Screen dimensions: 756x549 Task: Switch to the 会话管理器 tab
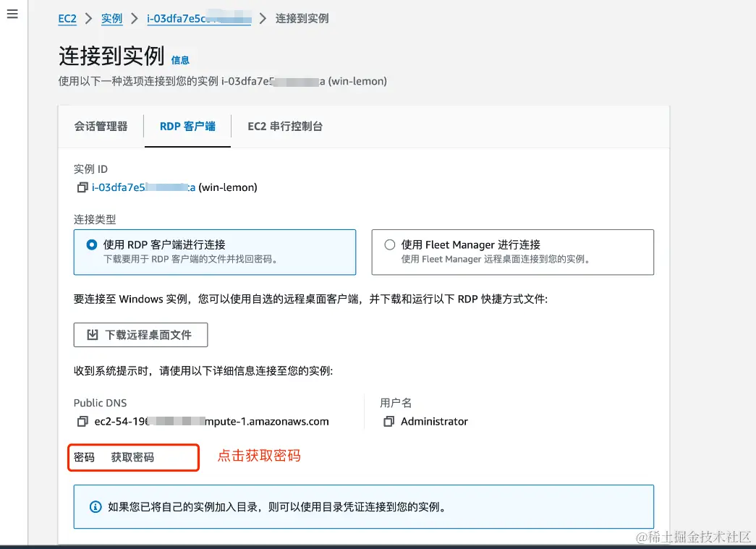click(x=101, y=125)
